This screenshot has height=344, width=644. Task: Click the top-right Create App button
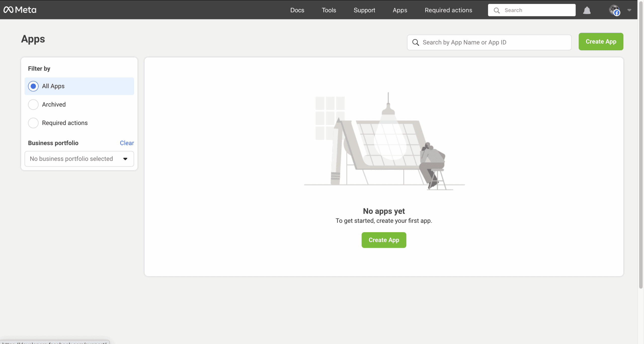601,41
